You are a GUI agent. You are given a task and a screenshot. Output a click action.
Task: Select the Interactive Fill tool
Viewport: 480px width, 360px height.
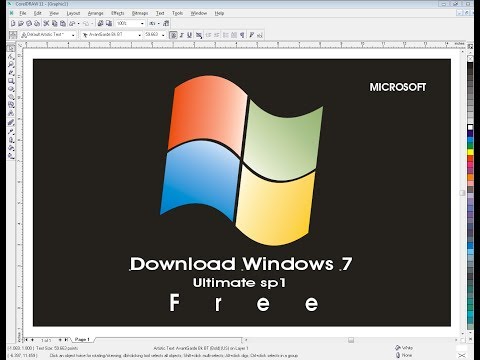tap(11, 156)
